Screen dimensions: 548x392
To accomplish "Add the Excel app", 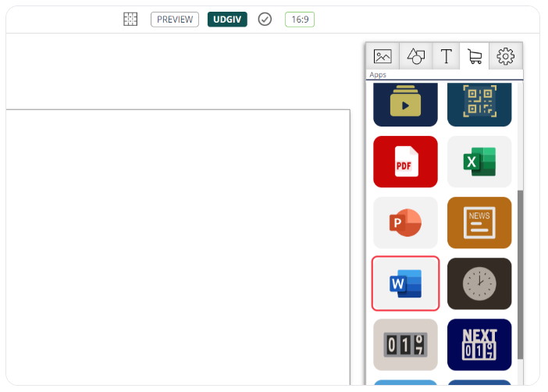I will click(479, 162).
